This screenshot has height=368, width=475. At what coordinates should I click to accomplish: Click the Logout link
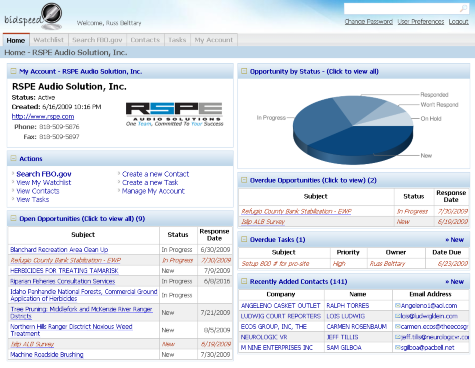tap(458, 22)
